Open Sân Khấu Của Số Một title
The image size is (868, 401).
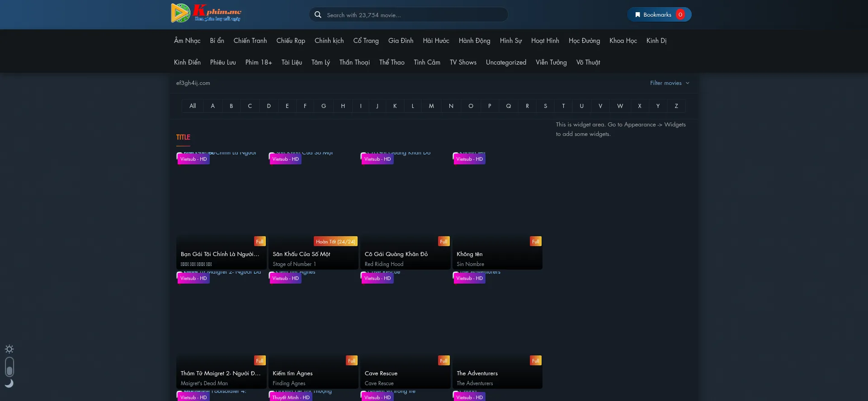coord(302,254)
